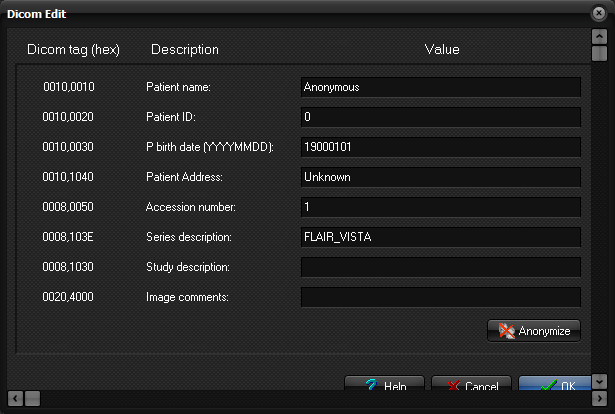Click the Series description field showing FLAIR_VISTA
This screenshot has height=414, width=615.
[440, 237]
